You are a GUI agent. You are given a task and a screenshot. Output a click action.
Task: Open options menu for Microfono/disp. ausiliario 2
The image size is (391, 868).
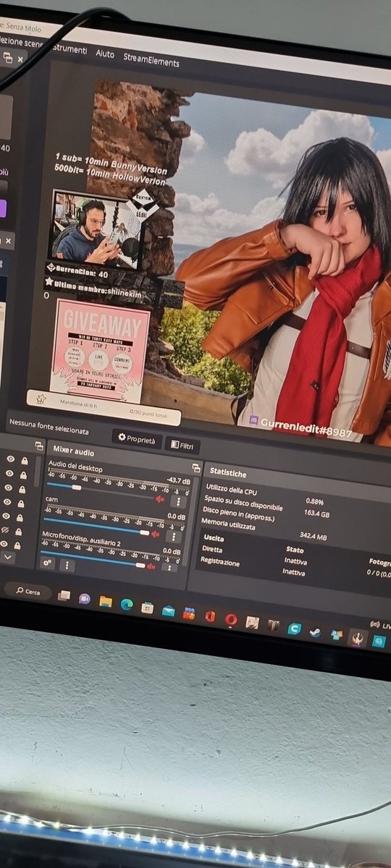[169, 568]
